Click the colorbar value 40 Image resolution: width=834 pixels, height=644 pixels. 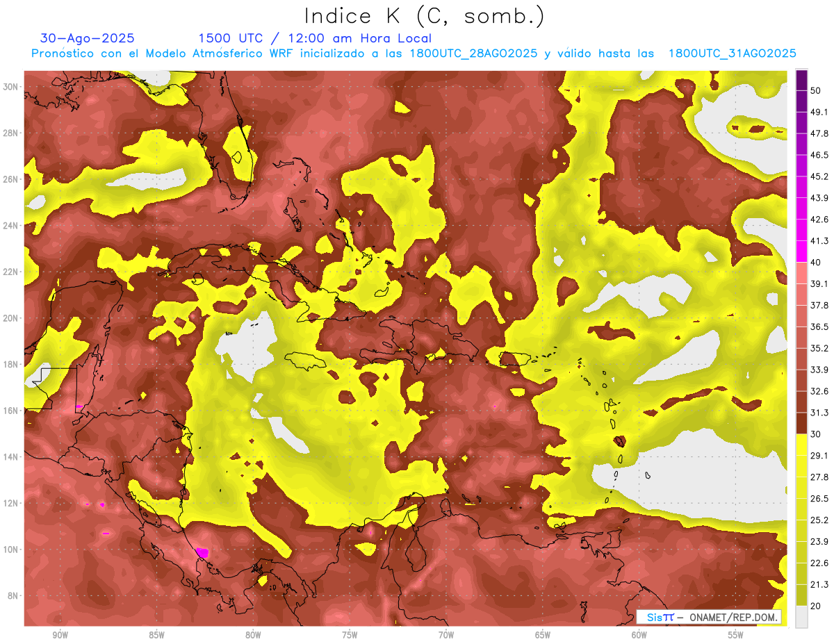pos(816,263)
